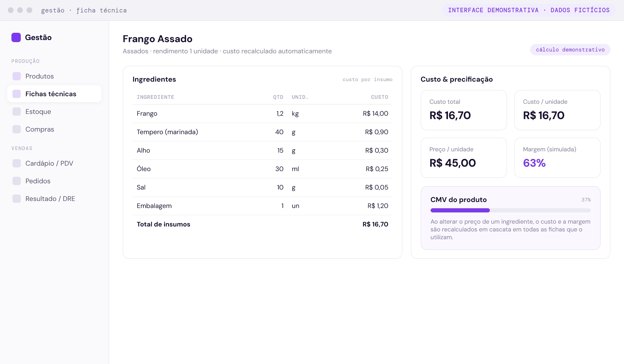This screenshot has width=624, height=364.
Task: Click the Custo total card
Action: click(464, 110)
